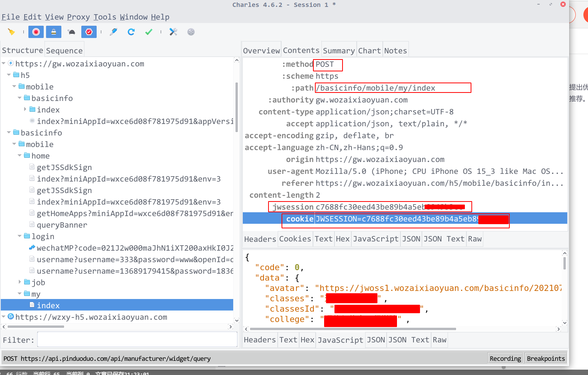The image size is (588, 375).
Task: Open the File menu
Action: [x=11, y=17]
